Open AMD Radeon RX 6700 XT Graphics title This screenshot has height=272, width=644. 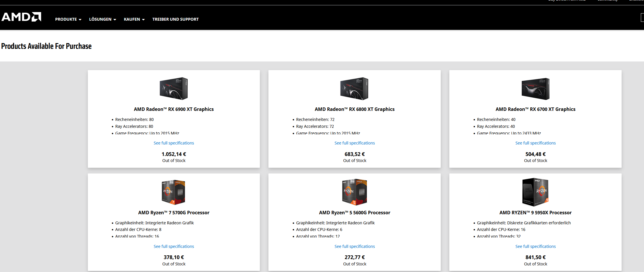pos(535,109)
